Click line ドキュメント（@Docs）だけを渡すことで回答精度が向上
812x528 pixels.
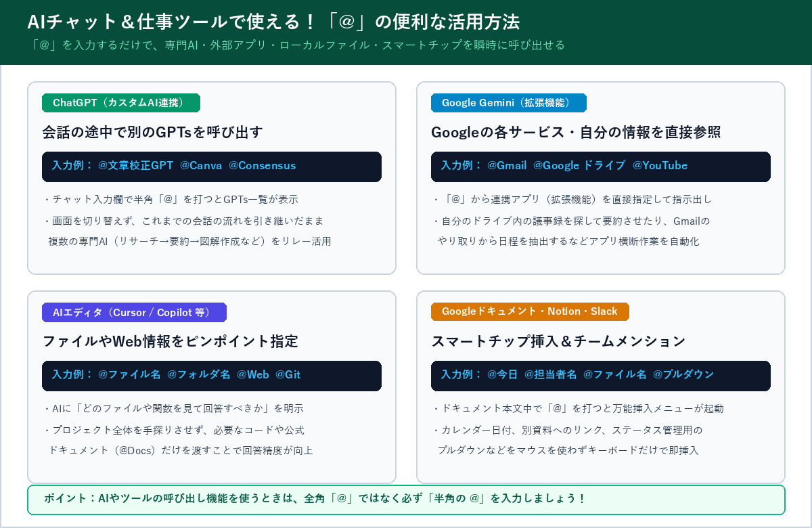coord(181,450)
